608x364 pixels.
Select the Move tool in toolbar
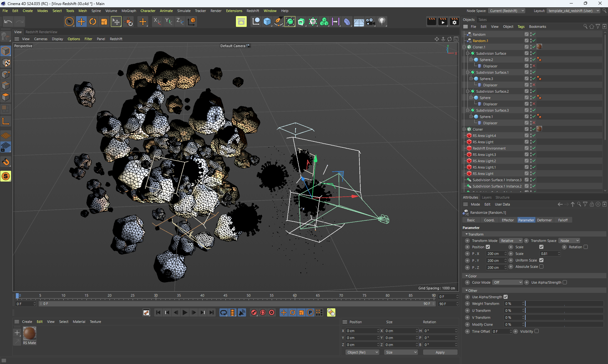(x=81, y=22)
